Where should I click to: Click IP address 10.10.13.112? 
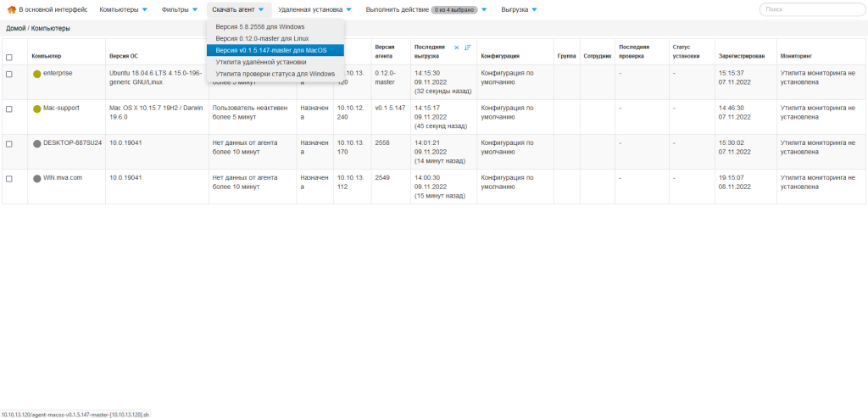pyautogui.click(x=350, y=182)
